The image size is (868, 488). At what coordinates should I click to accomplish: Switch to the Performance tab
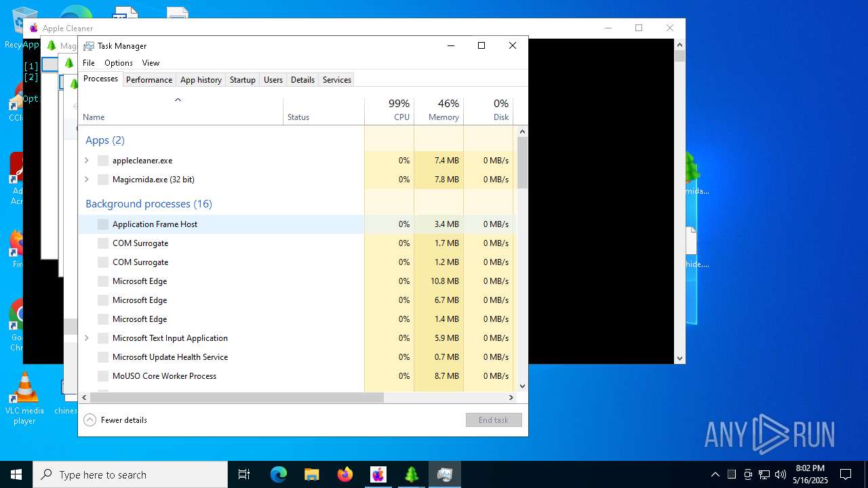click(x=149, y=80)
